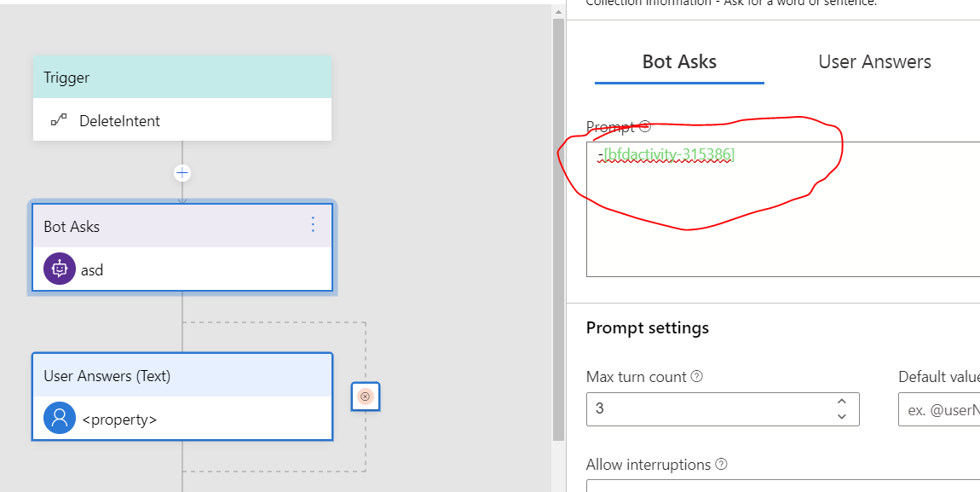Screen dimensions: 980x492
Task: Select the Bot Asks tab
Action: (679, 61)
